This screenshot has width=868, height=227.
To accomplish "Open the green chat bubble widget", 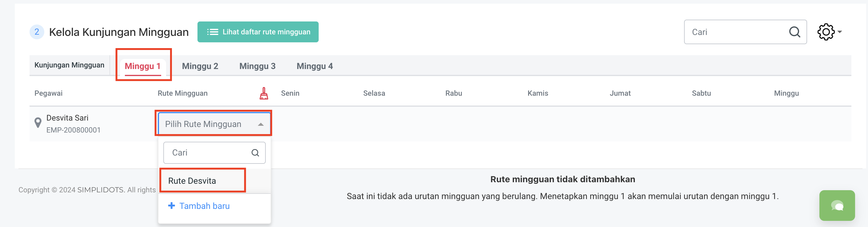I will point(837,205).
